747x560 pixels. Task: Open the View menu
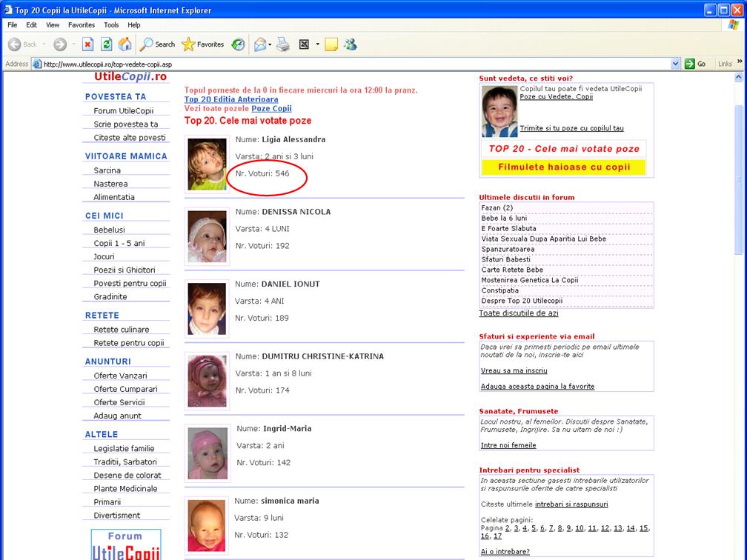(53, 24)
